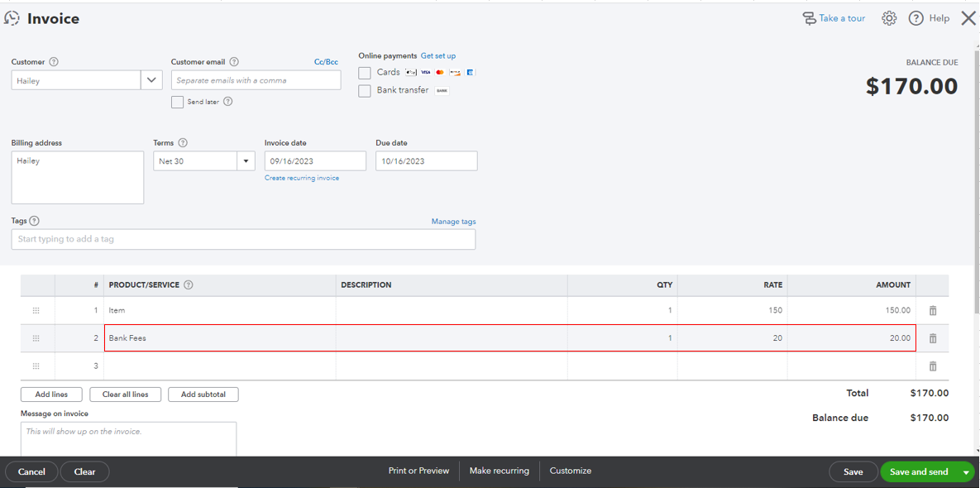Open the settings gear icon
Viewport: 980px width, 488px height.
tap(889, 18)
